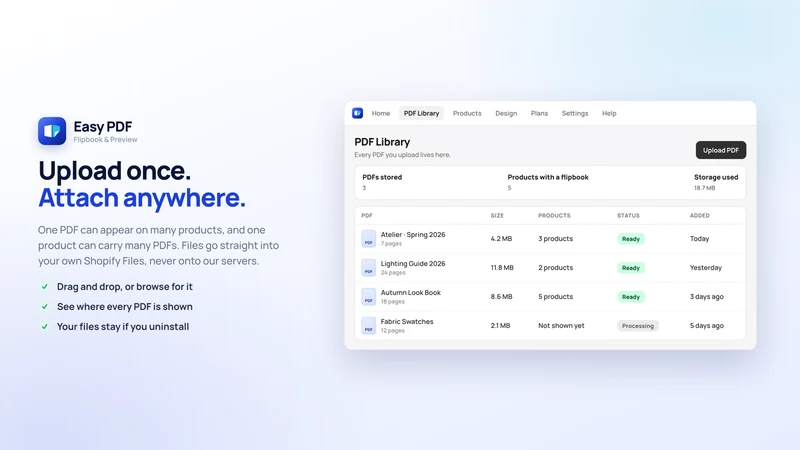Click the PDF file icon for Atelier · Spring 2026
Viewport: 800px width, 450px height.
click(x=368, y=239)
